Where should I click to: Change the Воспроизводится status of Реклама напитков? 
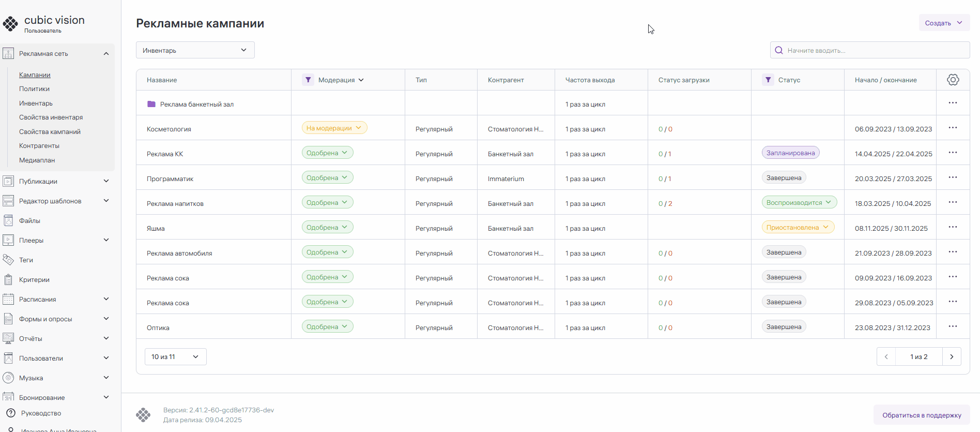coord(799,202)
